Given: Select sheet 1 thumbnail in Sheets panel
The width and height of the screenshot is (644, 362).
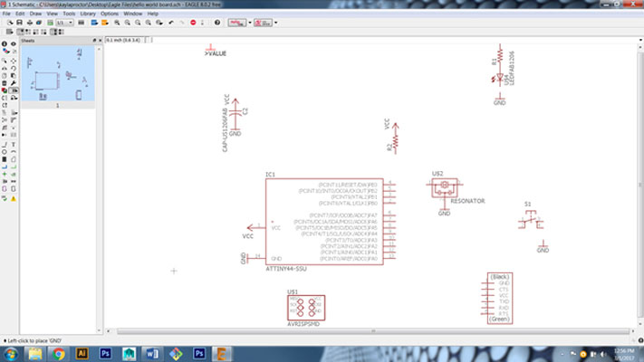Looking at the screenshot, I should (x=57, y=73).
